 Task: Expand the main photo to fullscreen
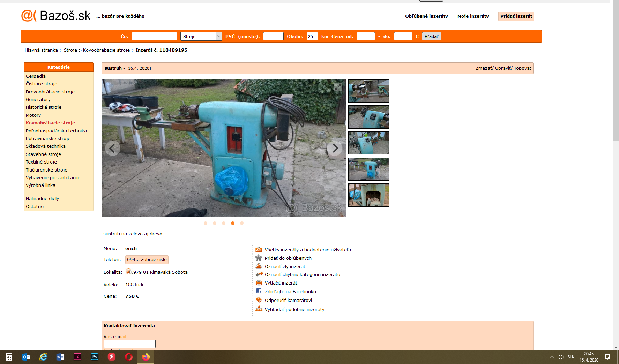click(x=338, y=87)
